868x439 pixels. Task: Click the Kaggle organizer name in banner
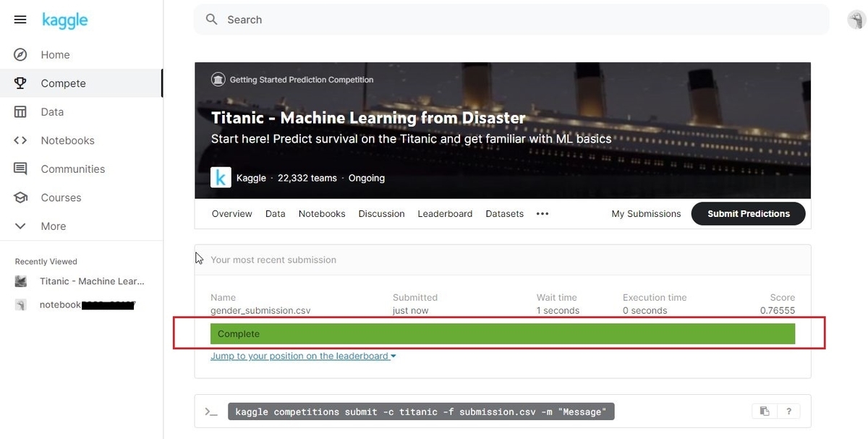tap(251, 178)
